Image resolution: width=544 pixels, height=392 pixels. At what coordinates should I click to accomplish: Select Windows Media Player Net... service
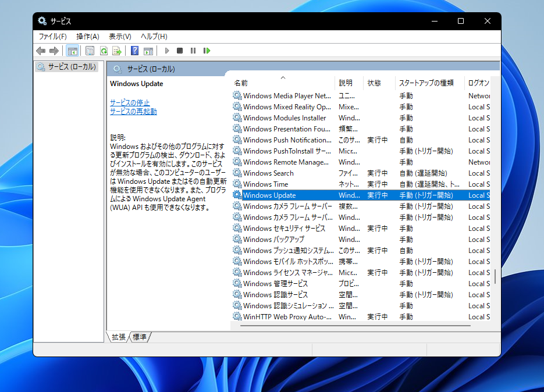click(x=361, y=96)
